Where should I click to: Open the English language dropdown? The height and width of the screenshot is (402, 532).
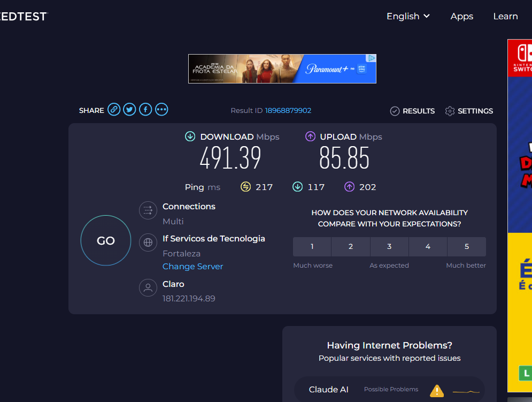click(x=408, y=16)
